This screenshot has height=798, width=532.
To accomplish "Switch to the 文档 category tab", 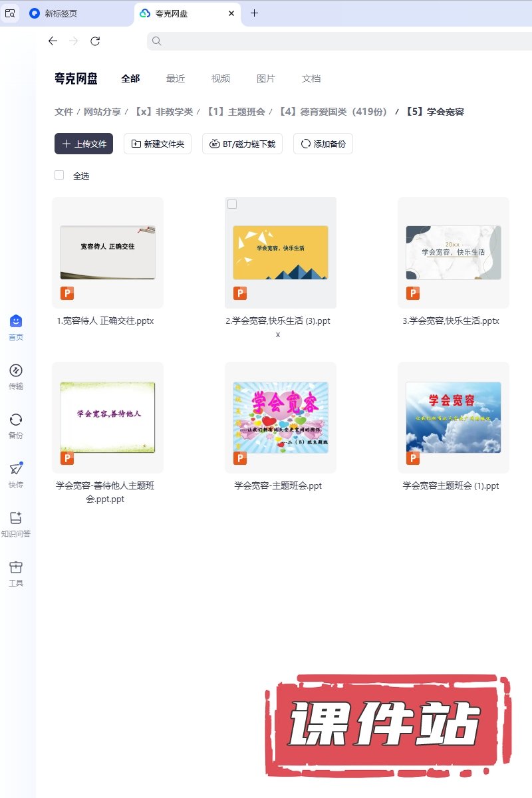I will coord(311,78).
